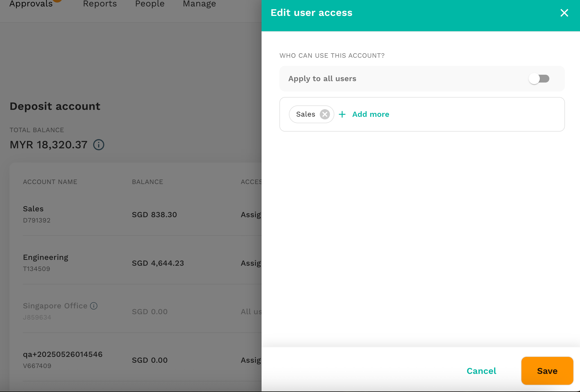Remove the Sales tag from user access
Image resolution: width=580 pixels, height=392 pixels.
click(324, 114)
